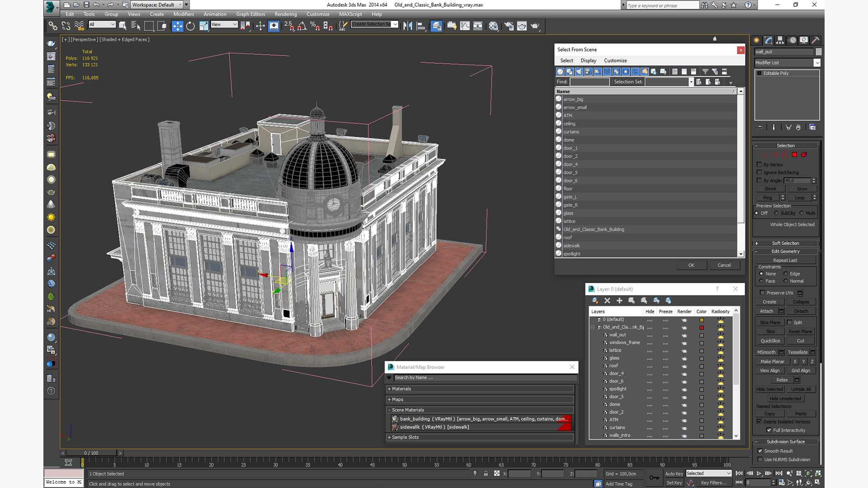Click OK in Select From Scene dialog
This screenshot has width=868, height=488.
tap(691, 265)
